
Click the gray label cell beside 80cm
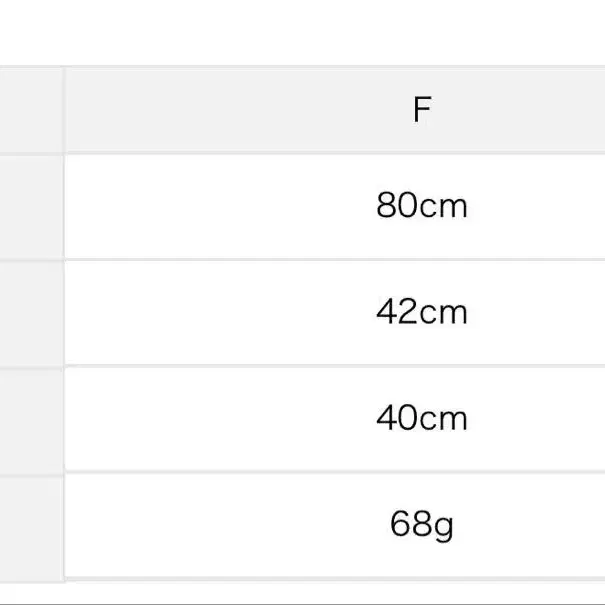coord(30,206)
